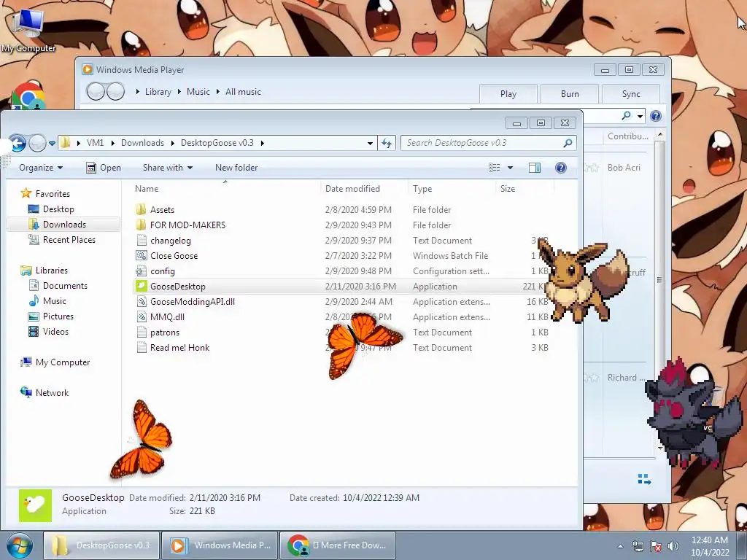Switch Media Player to Now Playing view
This screenshot has width=747, height=560.
point(644,479)
